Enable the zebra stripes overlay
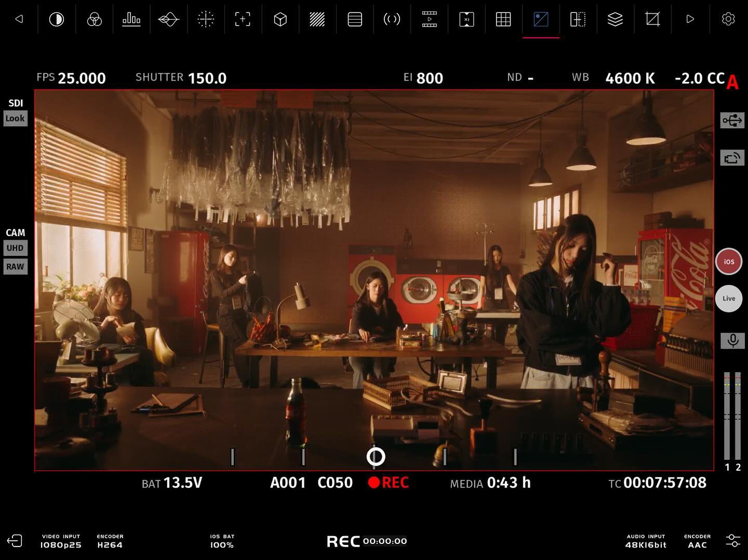Screen dimensions: 748x560 click(317, 20)
